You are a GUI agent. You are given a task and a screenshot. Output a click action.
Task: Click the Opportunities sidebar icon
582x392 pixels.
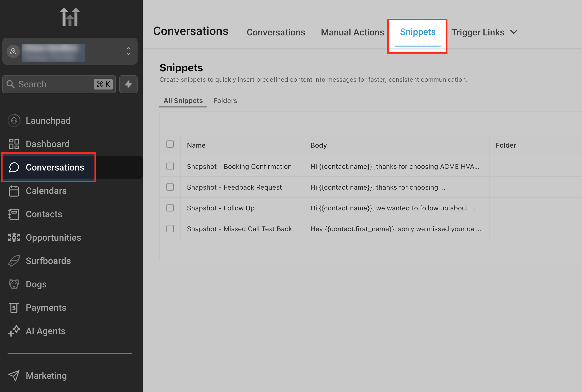pos(14,238)
